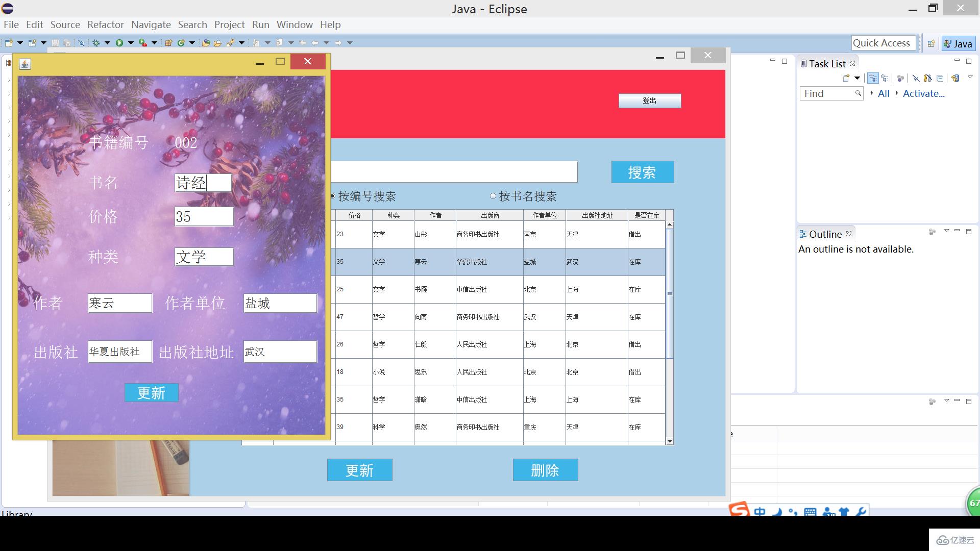This screenshot has height=551, width=980.
Task: Click the Save file icon in toolbar
Action: (55, 42)
